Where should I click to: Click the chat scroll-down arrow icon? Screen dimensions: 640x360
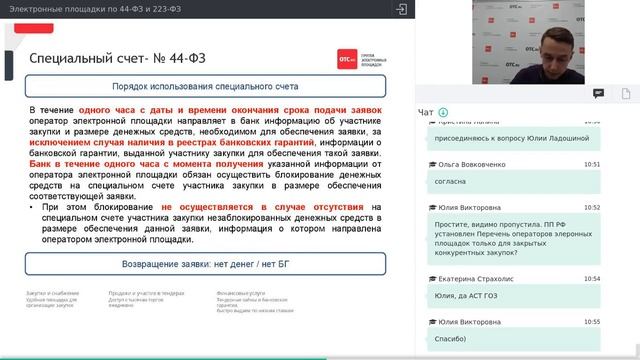(443, 112)
